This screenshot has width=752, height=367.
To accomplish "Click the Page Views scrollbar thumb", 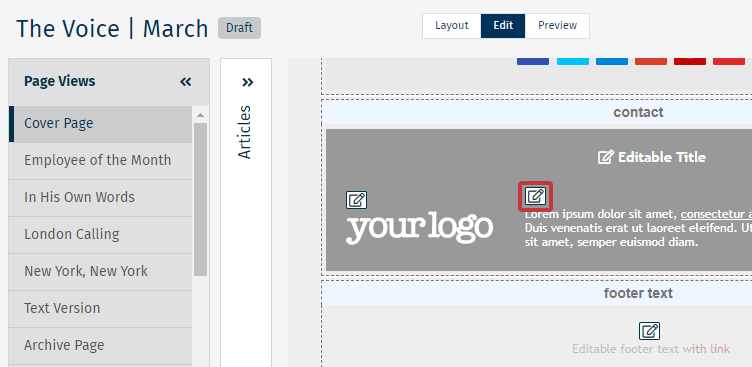I will (x=200, y=199).
